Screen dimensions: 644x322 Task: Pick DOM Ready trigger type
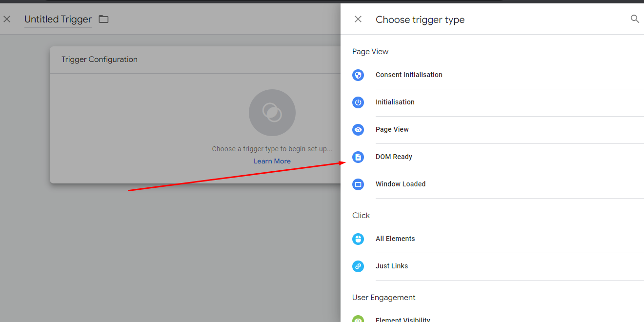394,157
